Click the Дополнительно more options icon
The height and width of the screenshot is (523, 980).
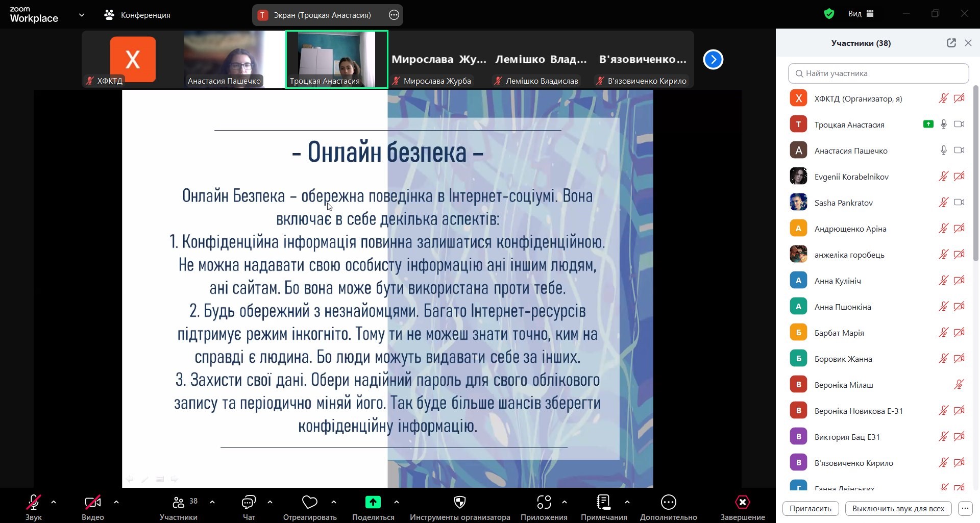click(x=668, y=503)
